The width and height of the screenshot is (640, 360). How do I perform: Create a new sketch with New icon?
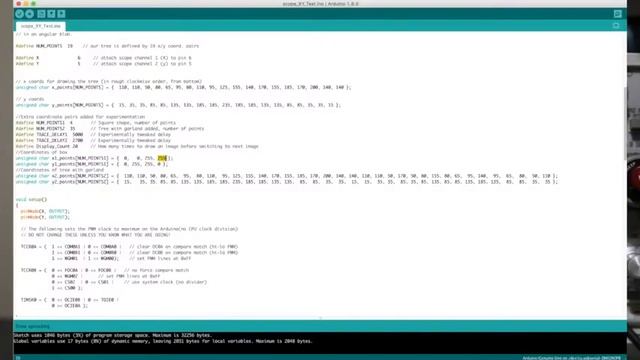click(41, 14)
